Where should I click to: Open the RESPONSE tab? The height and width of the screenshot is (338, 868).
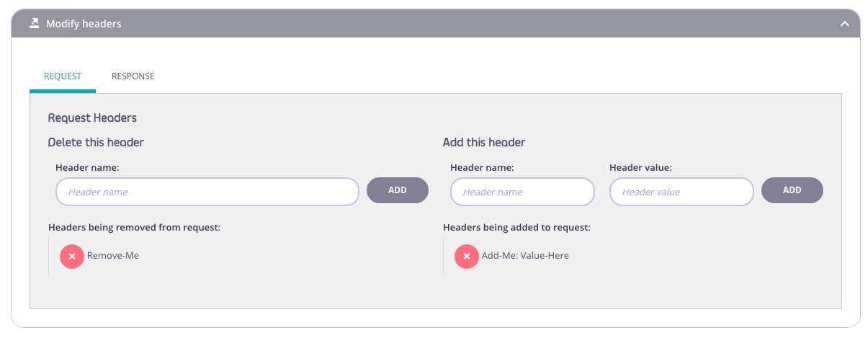pyautogui.click(x=133, y=76)
